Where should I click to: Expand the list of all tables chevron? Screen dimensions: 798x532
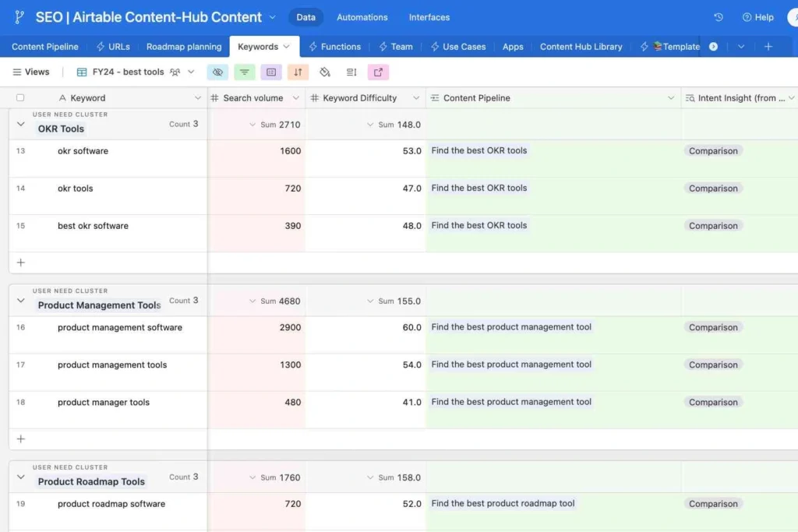click(741, 47)
